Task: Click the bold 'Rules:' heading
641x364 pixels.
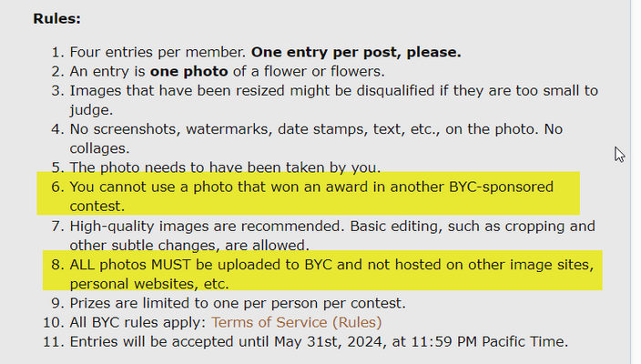Action: pyautogui.click(x=56, y=18)
